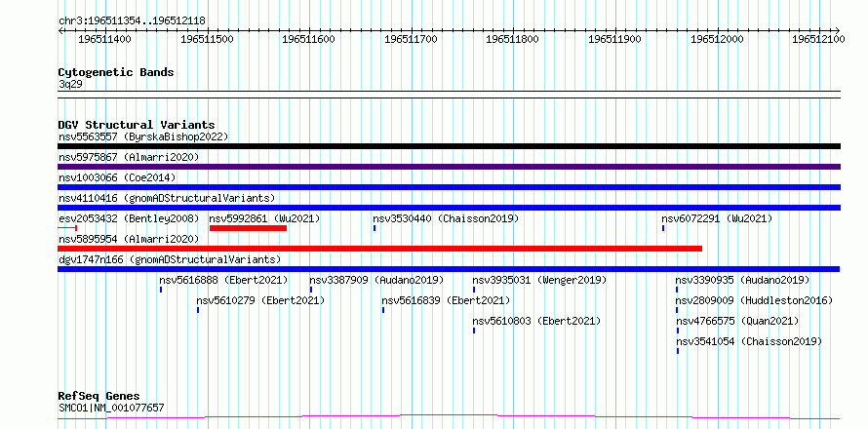Click the black nsv5563557 variant bar
Viewport: 868px width, 429px height.
(449, 146)
